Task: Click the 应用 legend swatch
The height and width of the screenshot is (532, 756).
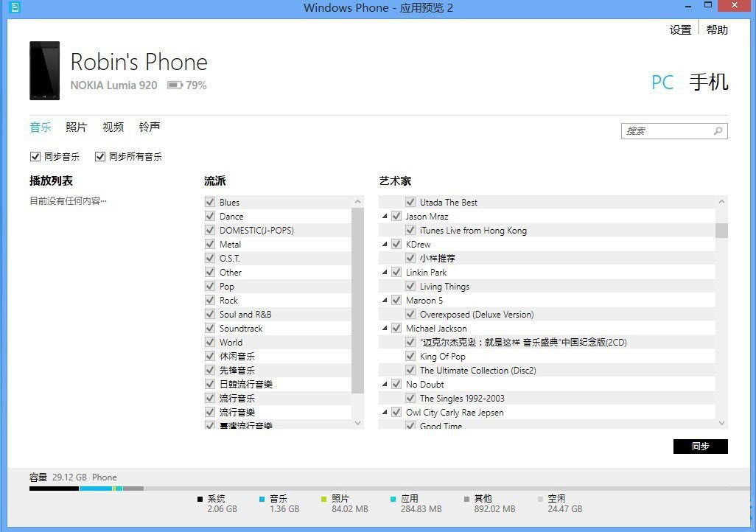Action: pos(393,499)
